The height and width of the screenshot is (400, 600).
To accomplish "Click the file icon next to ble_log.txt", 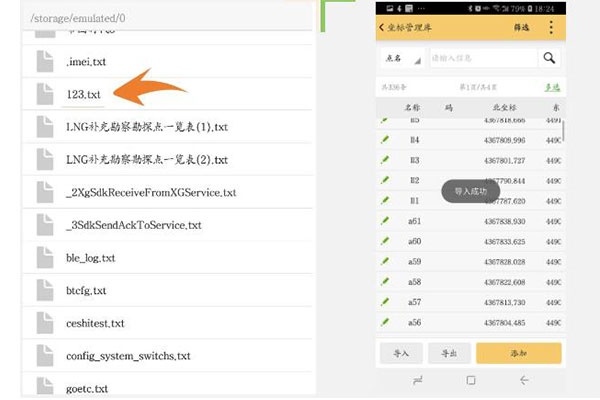I will pyautogui.click(x=46, y=257).
